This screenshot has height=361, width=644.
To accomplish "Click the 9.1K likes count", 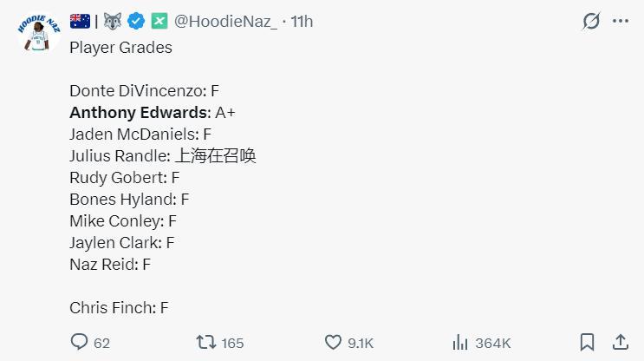I will point(360,344).
